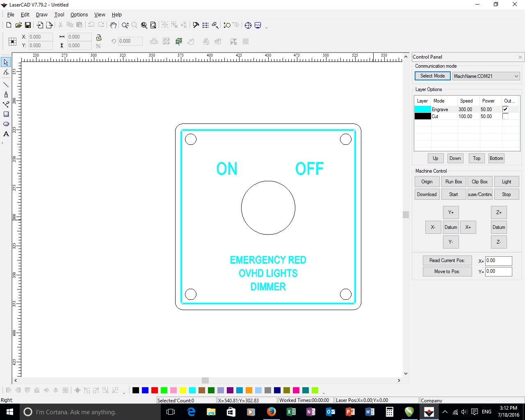Expand the top toolbar overflow arrow

coord(267,27)
